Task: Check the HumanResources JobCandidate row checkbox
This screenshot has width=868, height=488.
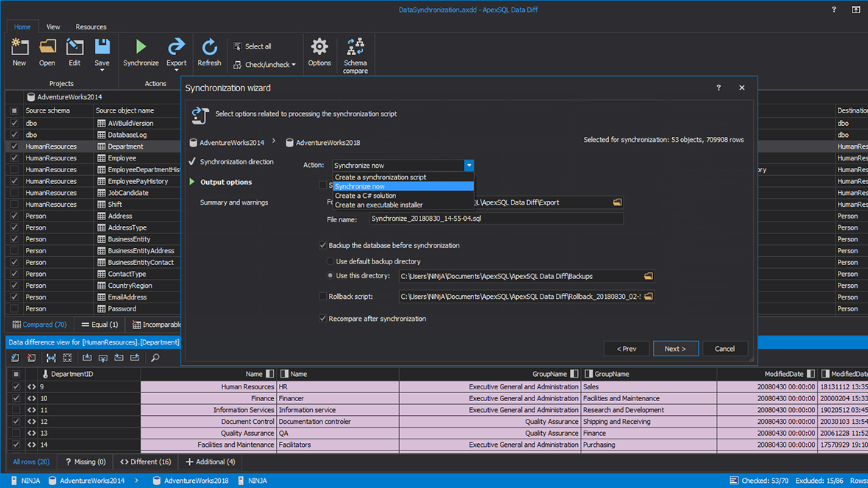Action: (x=15, y=193)
